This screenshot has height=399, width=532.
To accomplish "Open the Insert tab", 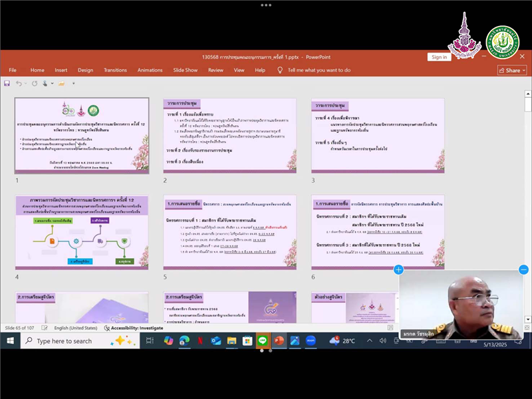I will coord(61,70).
